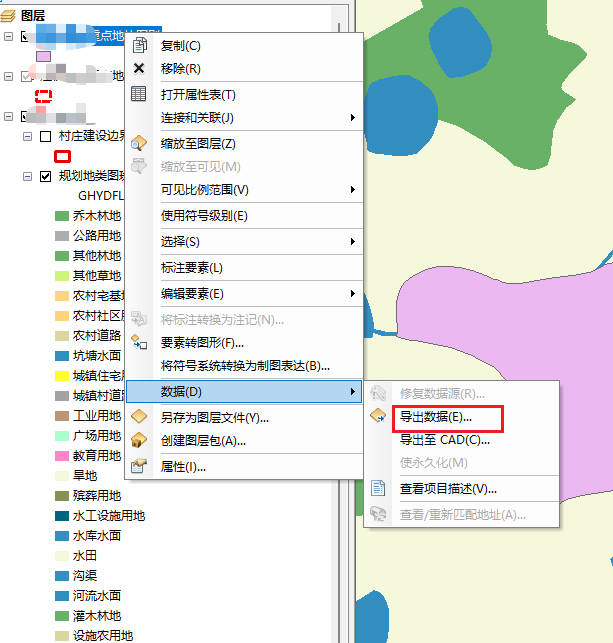The width and height of the screenshot is (613, 643).
Task: Click the 教育用地 pink legend swatch
Action: pyautogui.click(x=62, y=456)
